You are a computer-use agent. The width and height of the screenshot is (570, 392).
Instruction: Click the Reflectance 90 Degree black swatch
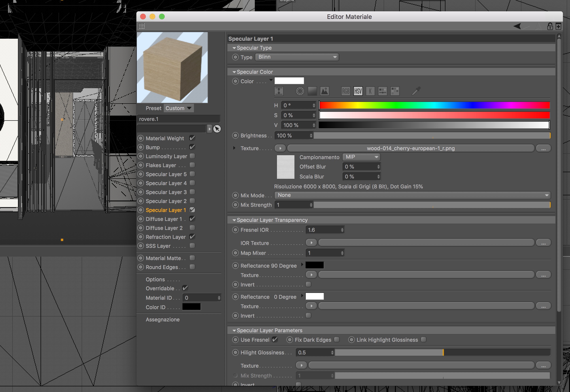[314, 265]
